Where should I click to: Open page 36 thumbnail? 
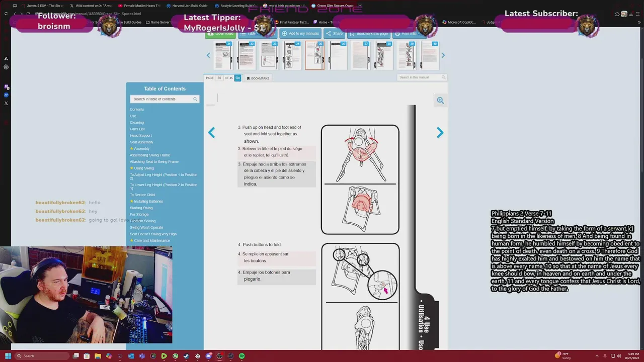point(338,55)
